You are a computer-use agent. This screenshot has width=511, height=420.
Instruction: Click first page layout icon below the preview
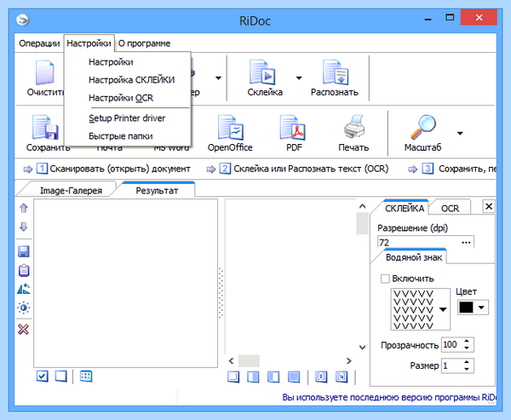tap(233, 377)
